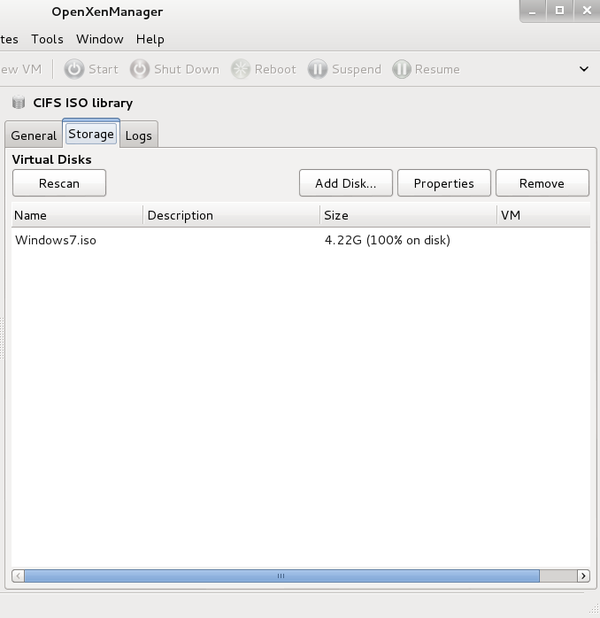Click the horizontal scrollbar right arrow
The image size is (600, 618).
(x=583, y=576)
